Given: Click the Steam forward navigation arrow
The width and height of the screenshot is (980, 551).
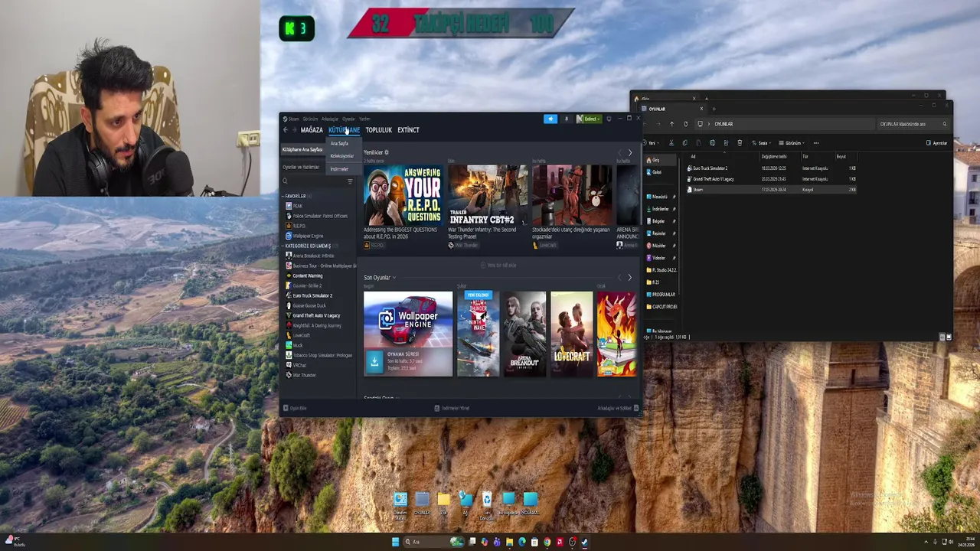Looking at the screenshot, I should [x=294, y=130].
